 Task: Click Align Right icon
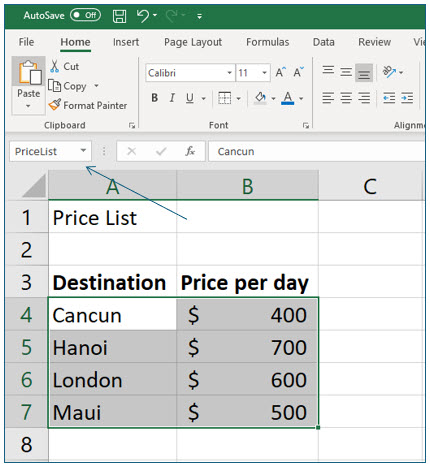pyautogui.click(x=364, y=98)
